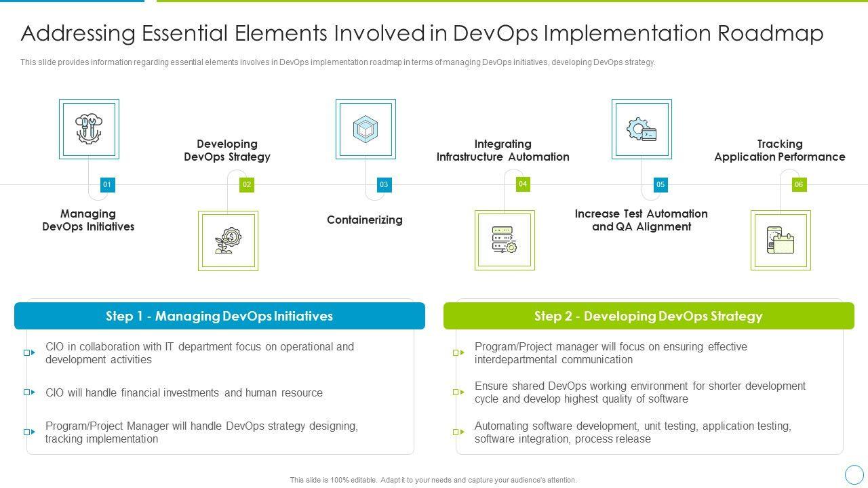868x488 pixels.
Task: Select the blue 03 step marker
Action: click(384, 184)
